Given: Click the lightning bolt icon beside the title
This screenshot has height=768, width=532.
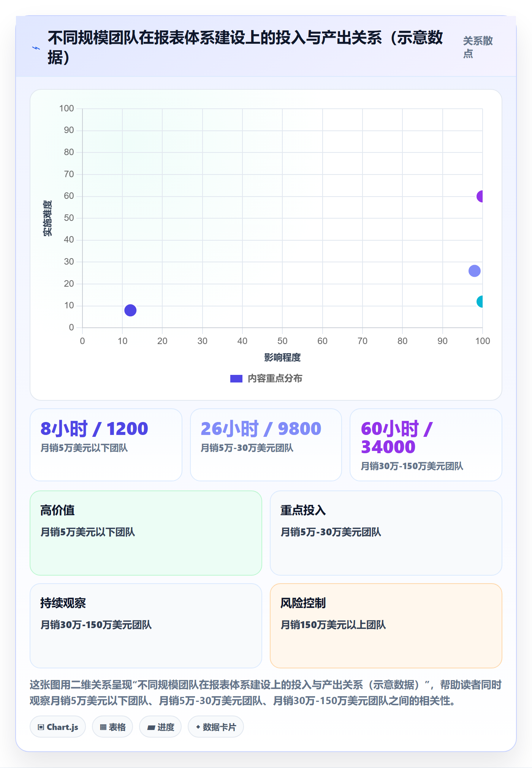Looking at the screenshot, I should pos(36,48).
